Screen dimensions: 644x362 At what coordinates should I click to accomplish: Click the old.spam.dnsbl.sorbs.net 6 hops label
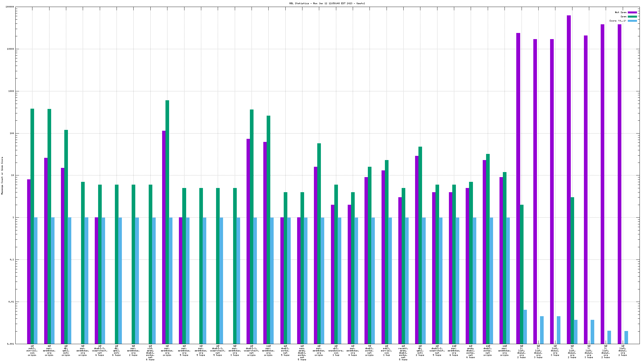150,353
